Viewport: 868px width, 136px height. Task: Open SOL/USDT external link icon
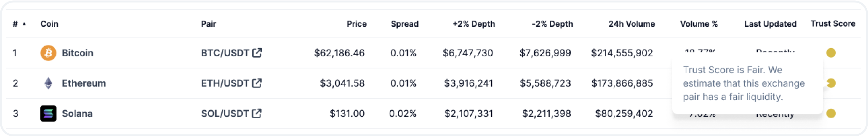pos(257,113)
